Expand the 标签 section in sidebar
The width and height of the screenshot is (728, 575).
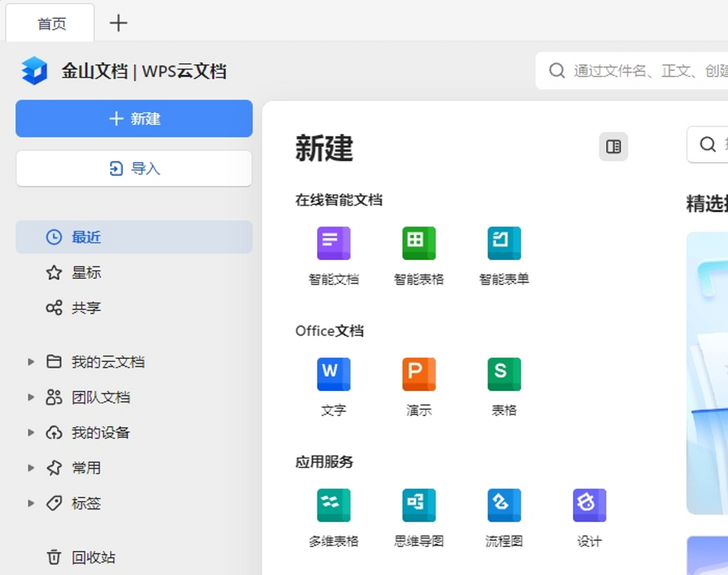tap(32, 503)
